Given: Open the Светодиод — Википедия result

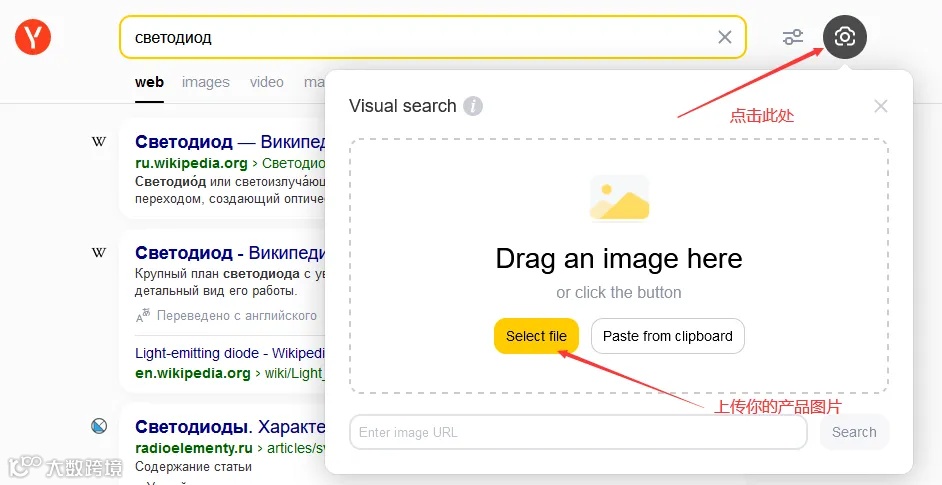Looking at the screenshot, I should (230, 142).
